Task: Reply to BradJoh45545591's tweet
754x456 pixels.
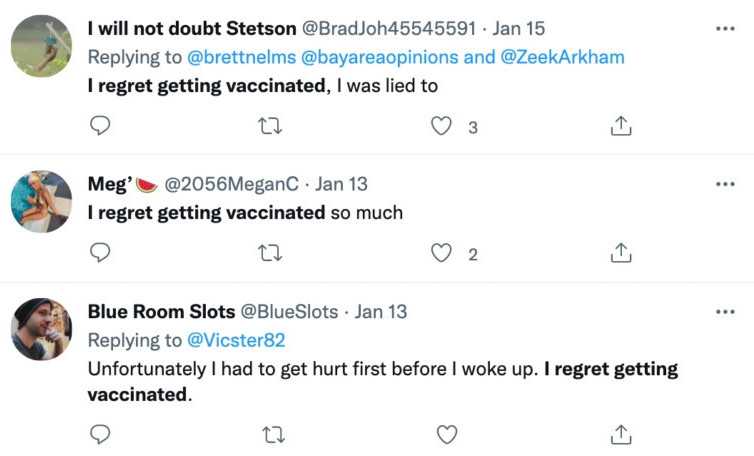Action: click(x=100, y=126)
